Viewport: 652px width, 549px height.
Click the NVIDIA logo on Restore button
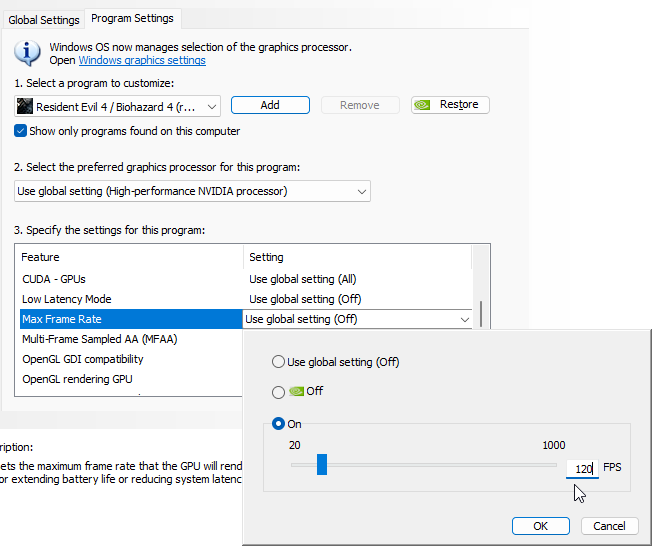click(x=424, y=105)
